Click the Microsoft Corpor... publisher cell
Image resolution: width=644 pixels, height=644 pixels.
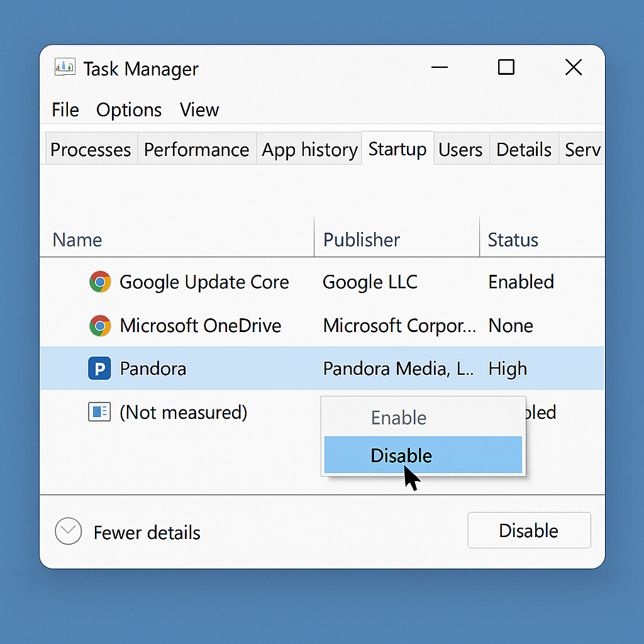coord(399,326)
